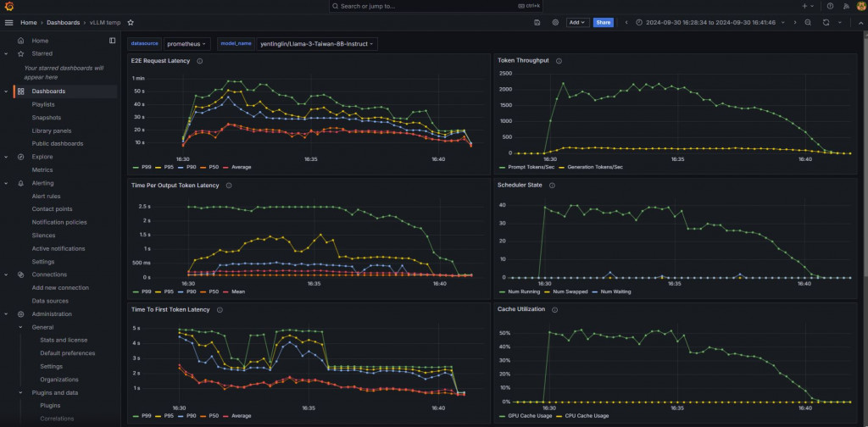
Task: Open Notification policies in the sidebar
Action: 59,222
